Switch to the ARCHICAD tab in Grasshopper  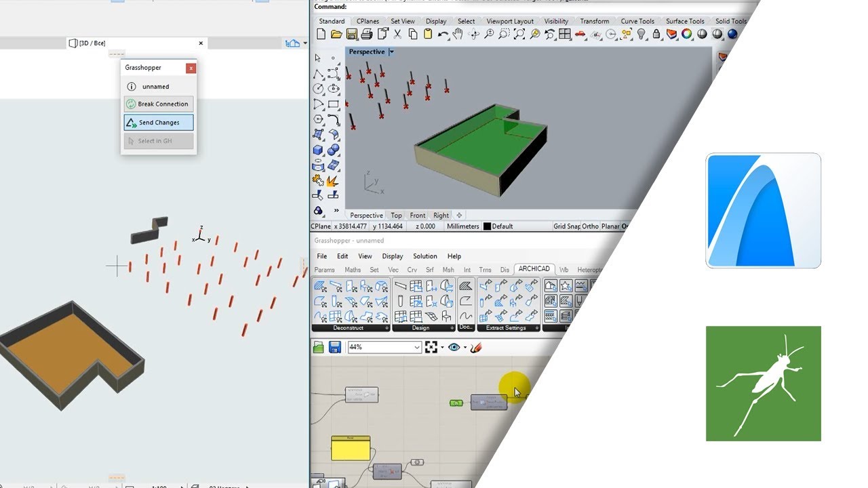click(534, 269)
